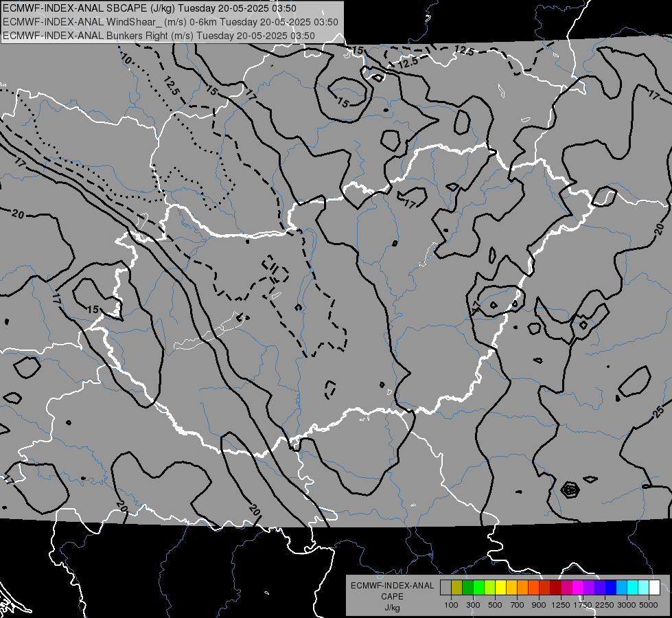Click the gray swatch in the CAPE legend
The image size is (672, 618).
445,588
